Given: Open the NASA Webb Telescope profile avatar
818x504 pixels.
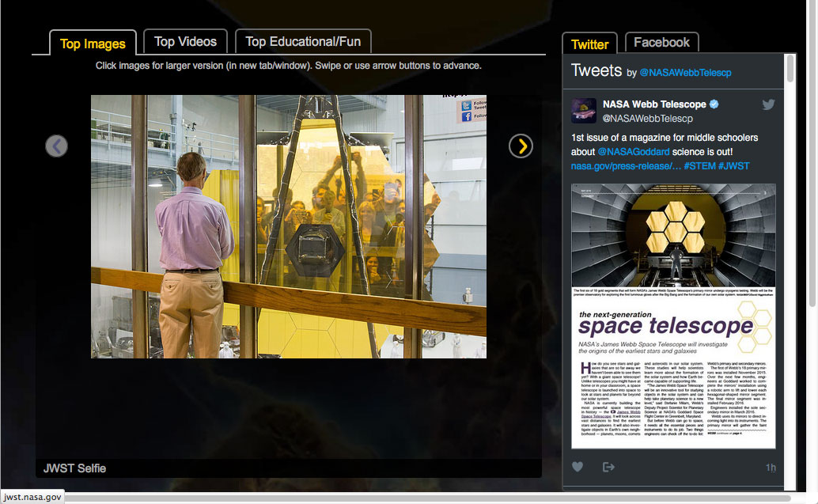Looking at the screenshot, I should pos(584,111).
